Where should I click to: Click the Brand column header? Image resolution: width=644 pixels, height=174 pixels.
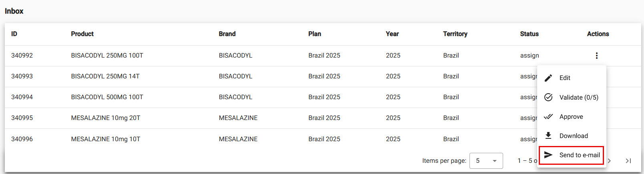[x=227, y=34]
